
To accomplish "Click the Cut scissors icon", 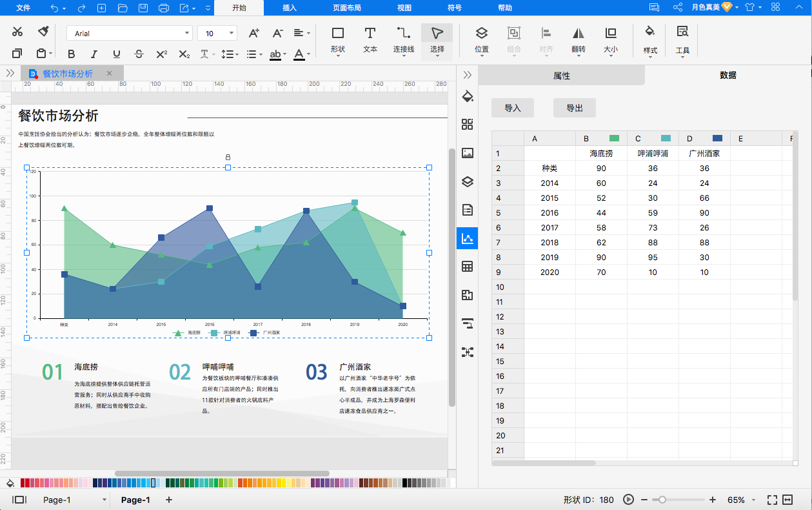I will coord(17,32).
